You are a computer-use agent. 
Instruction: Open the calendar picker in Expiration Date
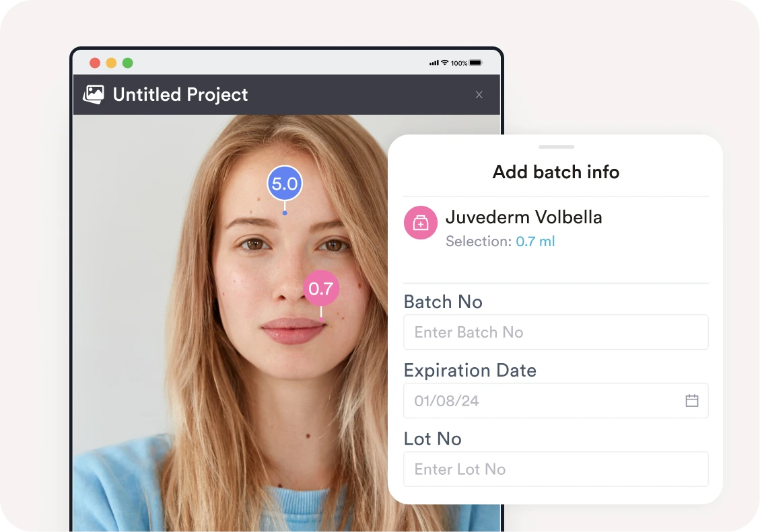(x=691, y=401)
